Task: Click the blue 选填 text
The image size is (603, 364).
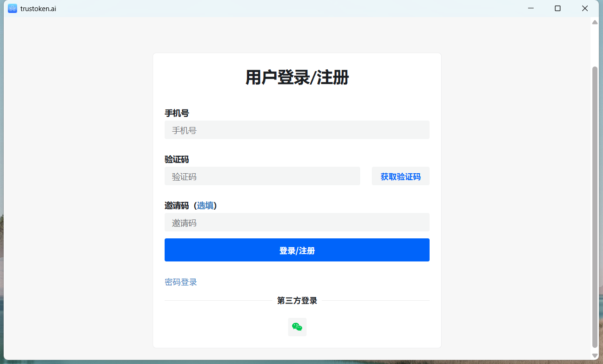Action: point(205,206)
